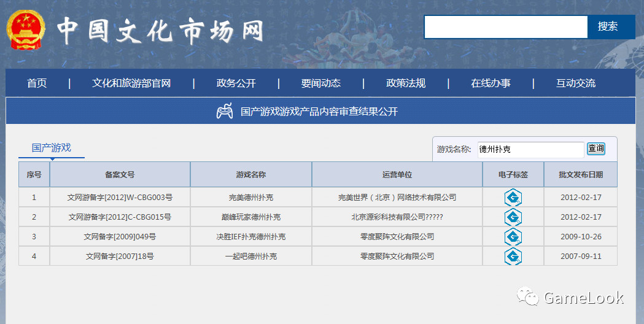Open 在线办事 navigation item
The image size is (644, 324).
[491, 83]
